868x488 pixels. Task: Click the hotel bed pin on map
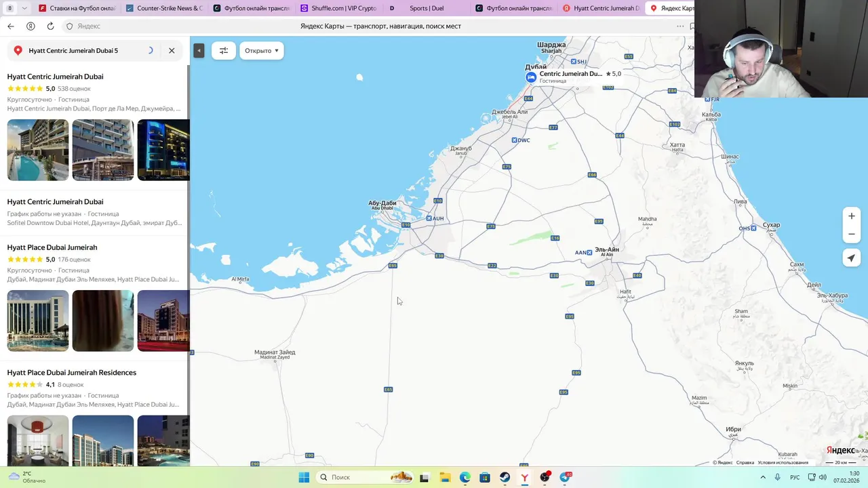point(531,77)
